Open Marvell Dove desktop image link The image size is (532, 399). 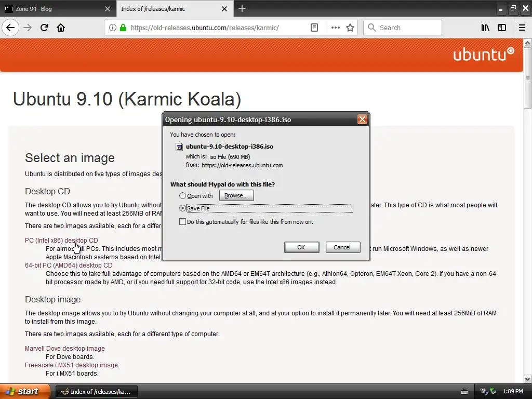[x=65, y=349]
